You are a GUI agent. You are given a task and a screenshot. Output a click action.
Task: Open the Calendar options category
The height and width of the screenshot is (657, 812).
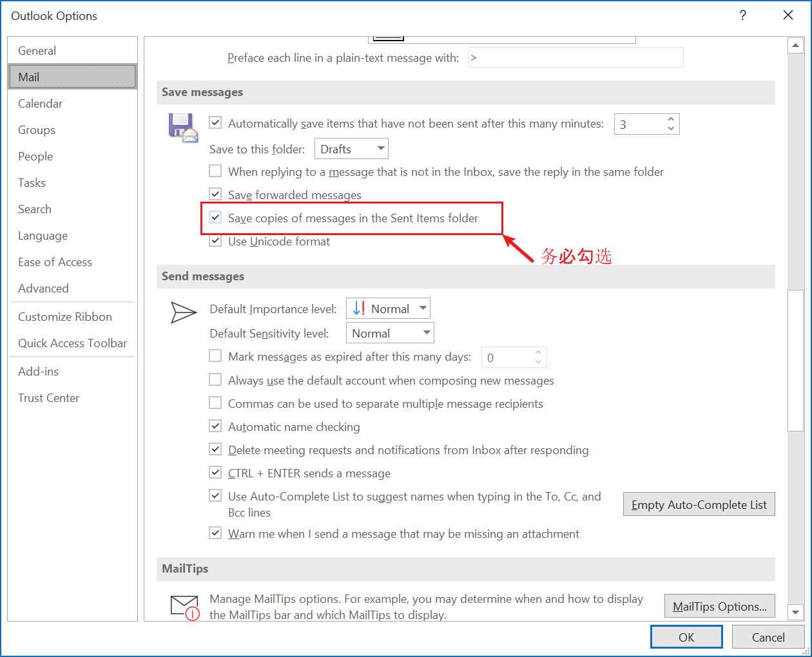(72, 103)
